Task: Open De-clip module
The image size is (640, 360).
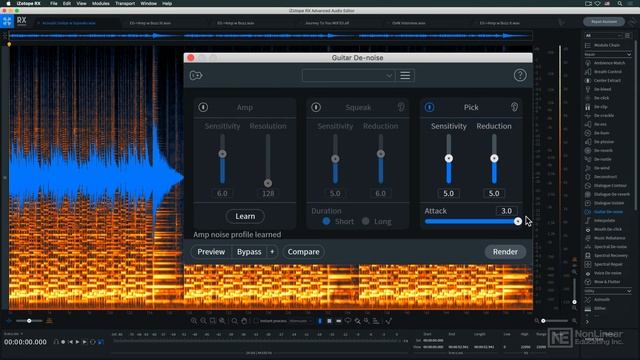Action: point(596,107)
